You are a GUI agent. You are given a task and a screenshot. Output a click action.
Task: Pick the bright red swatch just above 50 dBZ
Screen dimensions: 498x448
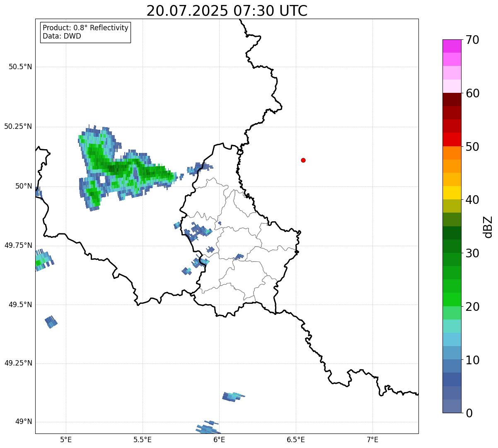tap(452, 139)
